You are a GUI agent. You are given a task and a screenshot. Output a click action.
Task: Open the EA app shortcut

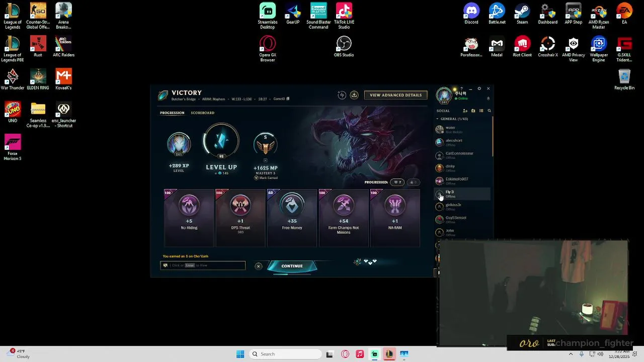tap(624, 14)
